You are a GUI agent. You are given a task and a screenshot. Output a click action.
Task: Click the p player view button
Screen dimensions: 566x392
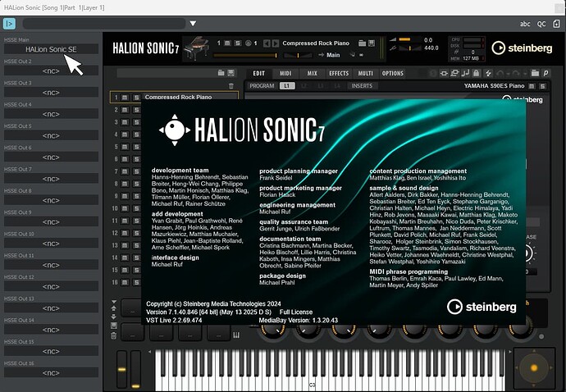point(545,73)
